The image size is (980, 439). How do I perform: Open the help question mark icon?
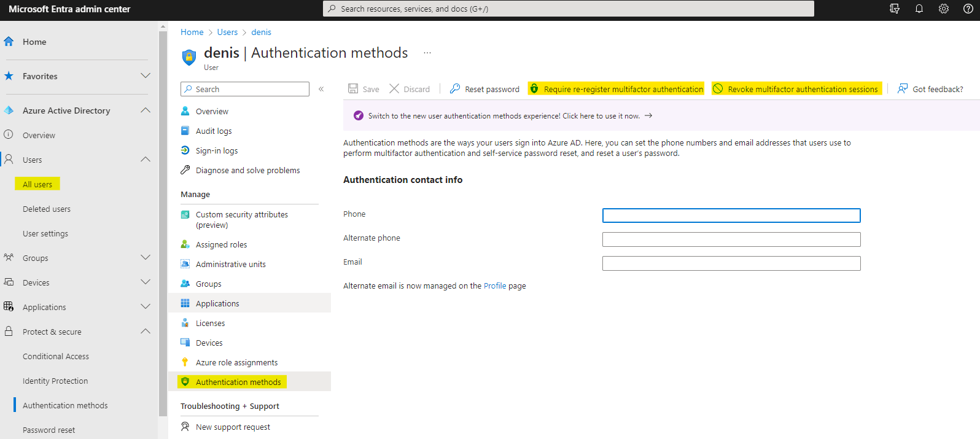968,9
